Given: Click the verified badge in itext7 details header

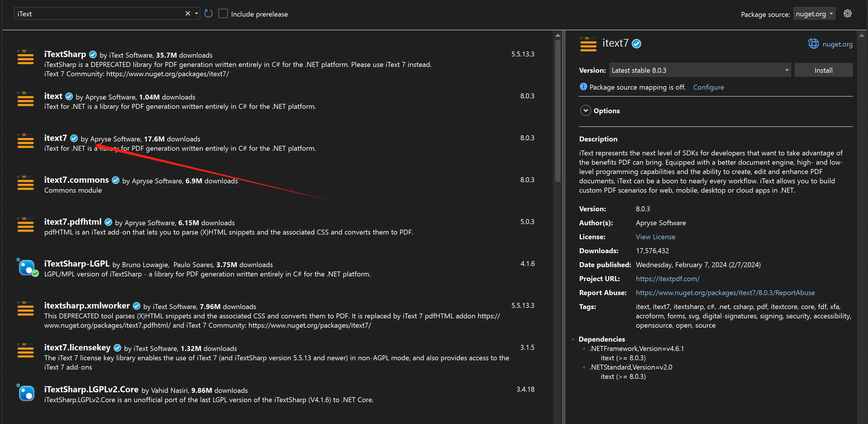Looking at the screenshot, I should [x=636, y=44].
